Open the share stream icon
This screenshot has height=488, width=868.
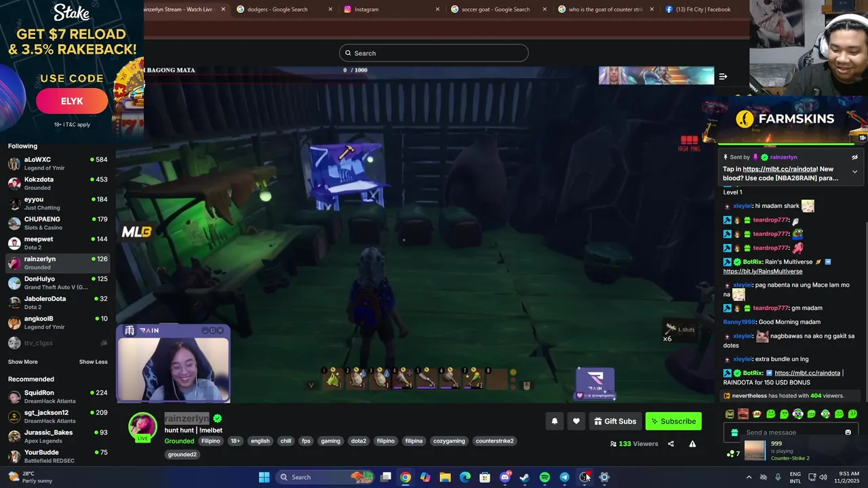671,444
